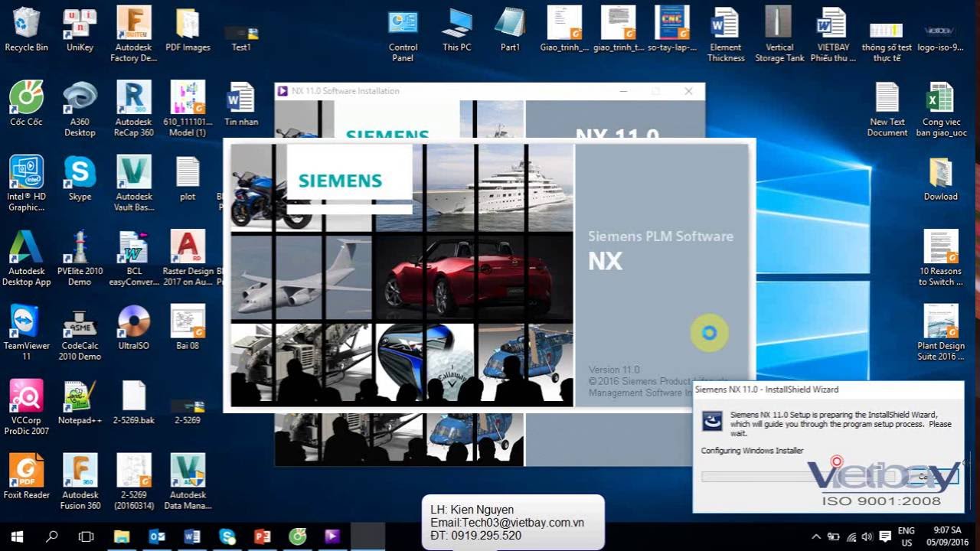Open Element Thickness Word document
This screenshot has height=551, width=980.
[x=726, y=34]
